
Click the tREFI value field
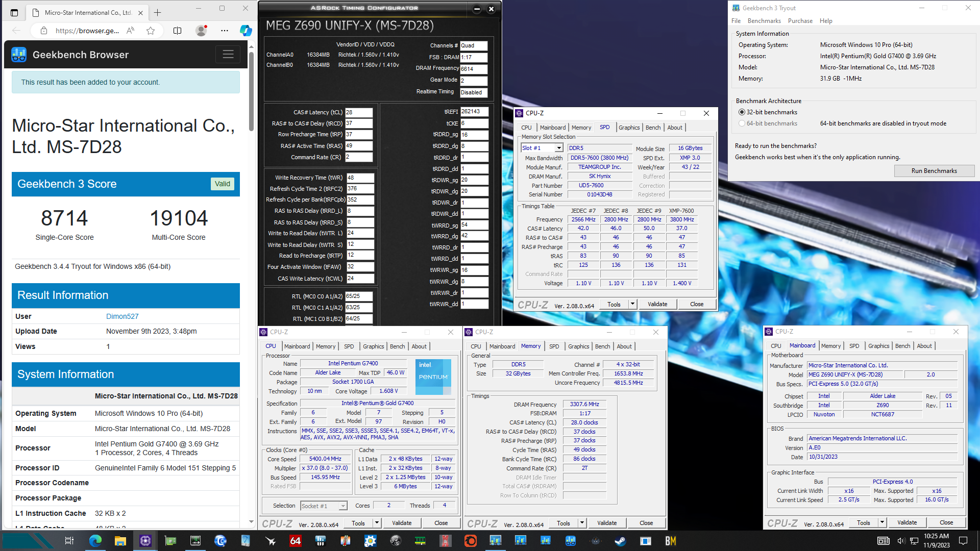[x=474, y=112]
